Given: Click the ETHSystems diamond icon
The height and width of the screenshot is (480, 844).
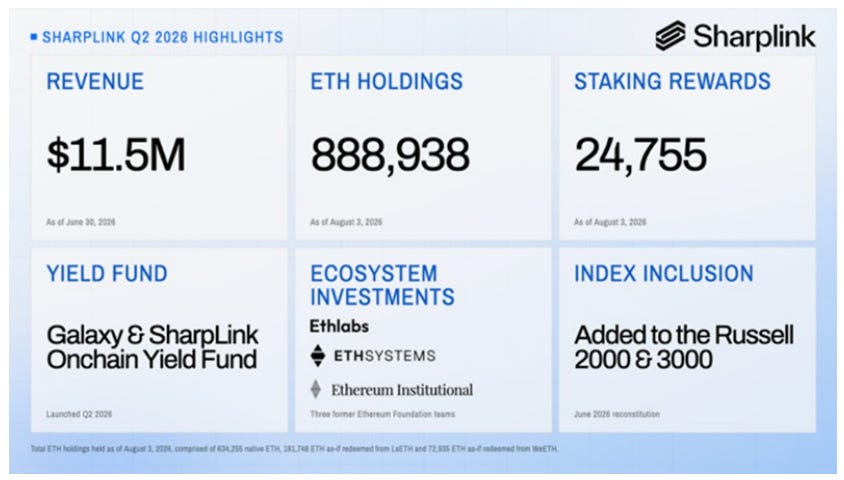Looking at the screenshot, I should pyautogui.click(x=318, y=356).
